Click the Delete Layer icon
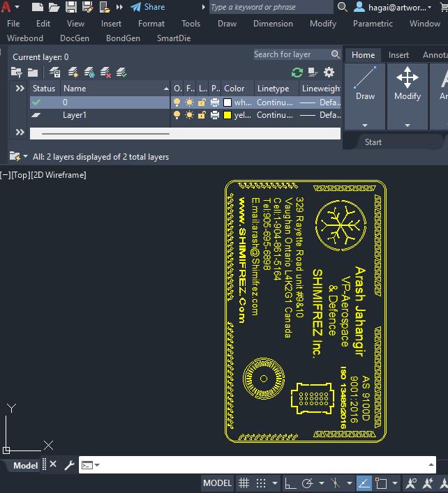 click(105, 73)
